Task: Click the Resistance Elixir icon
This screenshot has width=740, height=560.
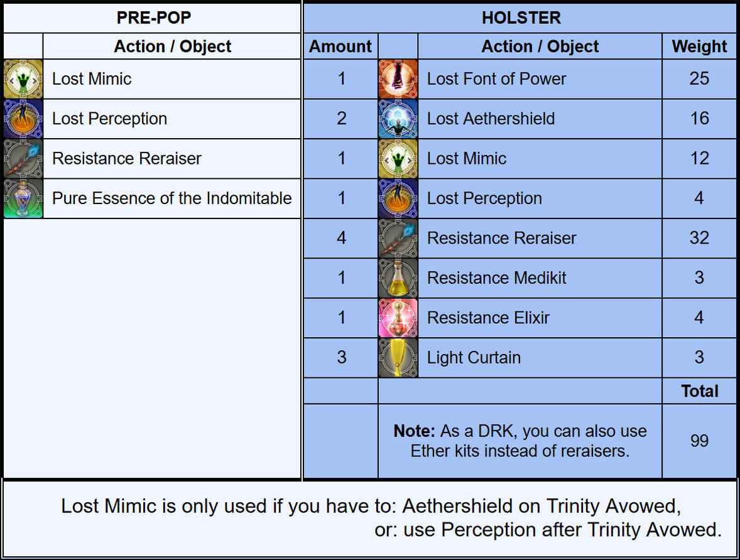Action: pyautogui.click(x=398, y=318)
